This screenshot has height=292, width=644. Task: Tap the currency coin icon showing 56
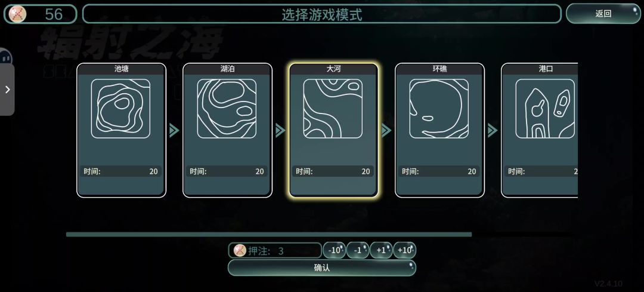(x=18, y=14)
